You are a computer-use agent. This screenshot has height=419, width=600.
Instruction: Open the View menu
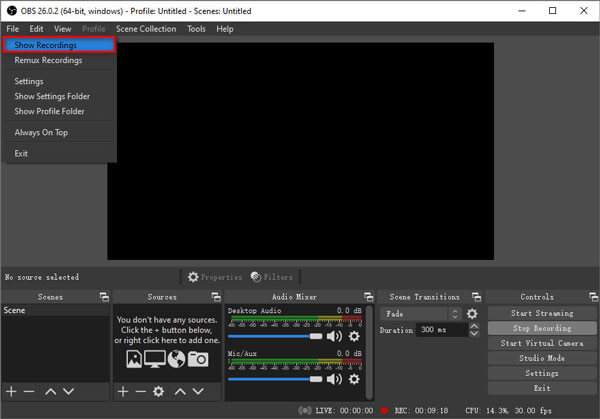62,29
